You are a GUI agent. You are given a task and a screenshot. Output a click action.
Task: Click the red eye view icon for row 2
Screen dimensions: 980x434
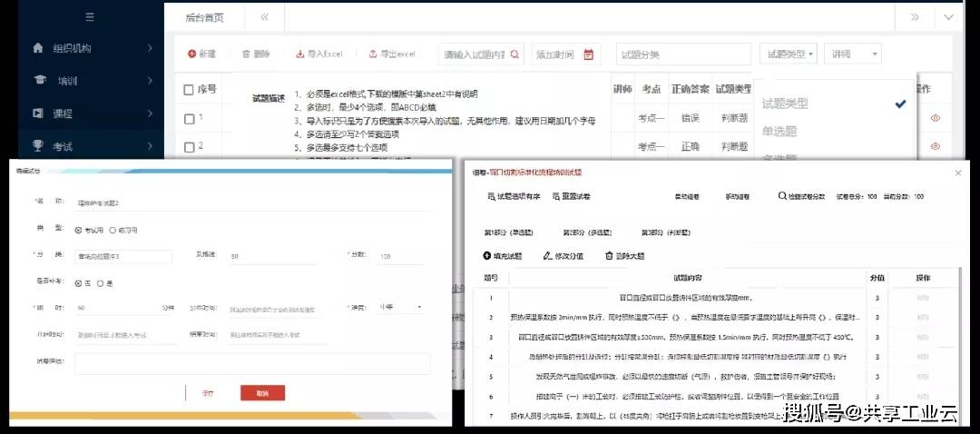tap(936, 146)
